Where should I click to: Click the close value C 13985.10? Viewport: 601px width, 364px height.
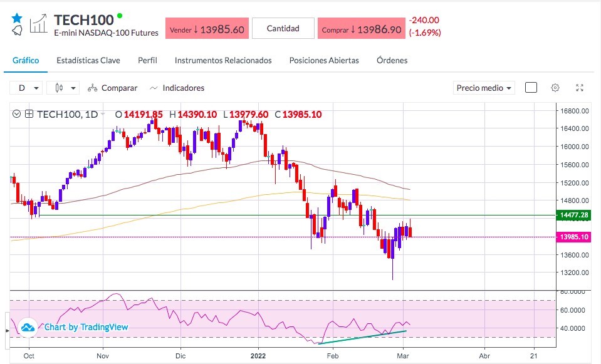tap(298, 114)
